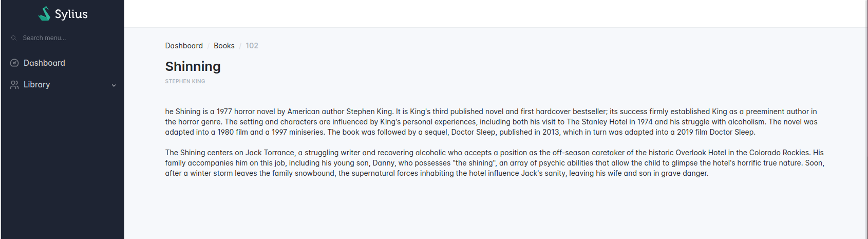Open the Dashboard sidebar menu item
This screenshot has height=239, width=868.
(x=63, y=63)
